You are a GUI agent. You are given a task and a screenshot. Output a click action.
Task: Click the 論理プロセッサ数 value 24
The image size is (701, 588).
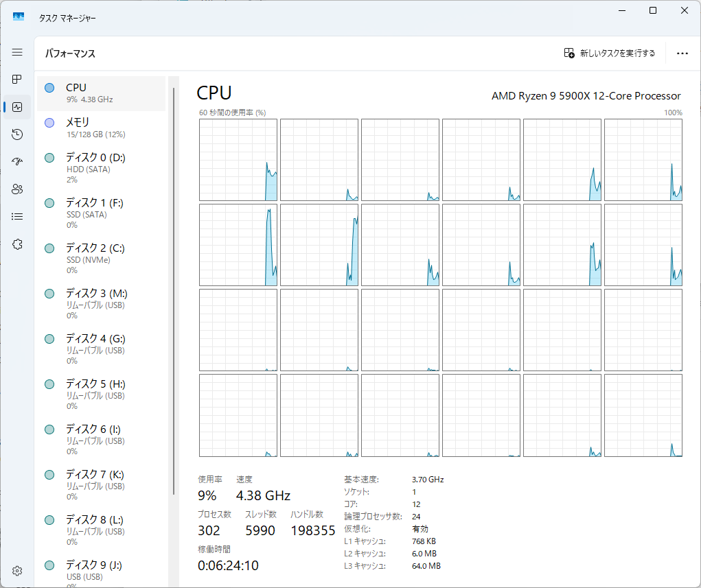tap(416, 517)
